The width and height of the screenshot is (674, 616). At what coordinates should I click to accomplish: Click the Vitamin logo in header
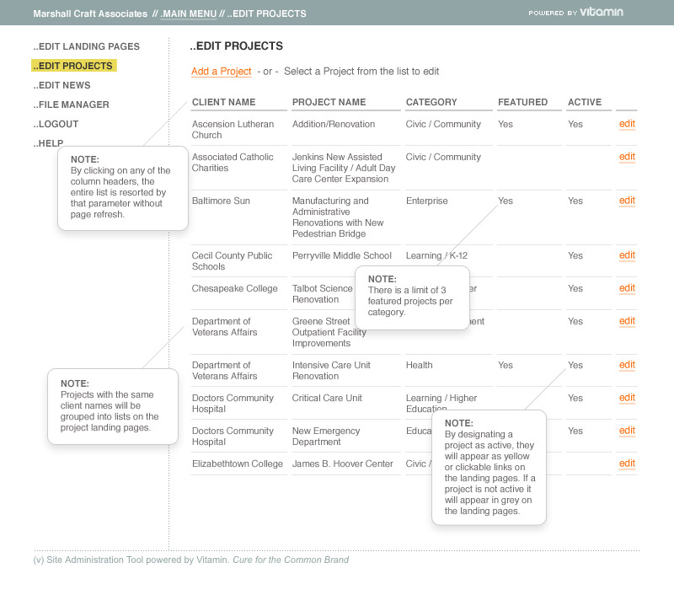(602, 13)
